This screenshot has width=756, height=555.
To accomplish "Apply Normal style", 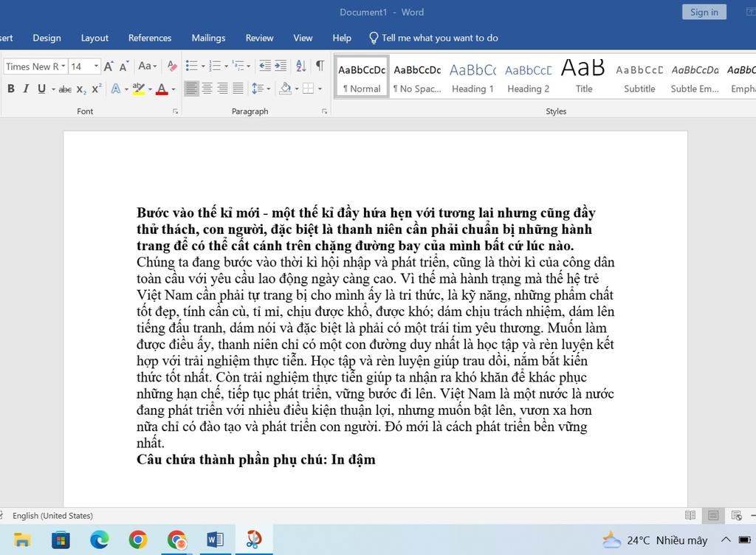I will (x=362, y=77).
